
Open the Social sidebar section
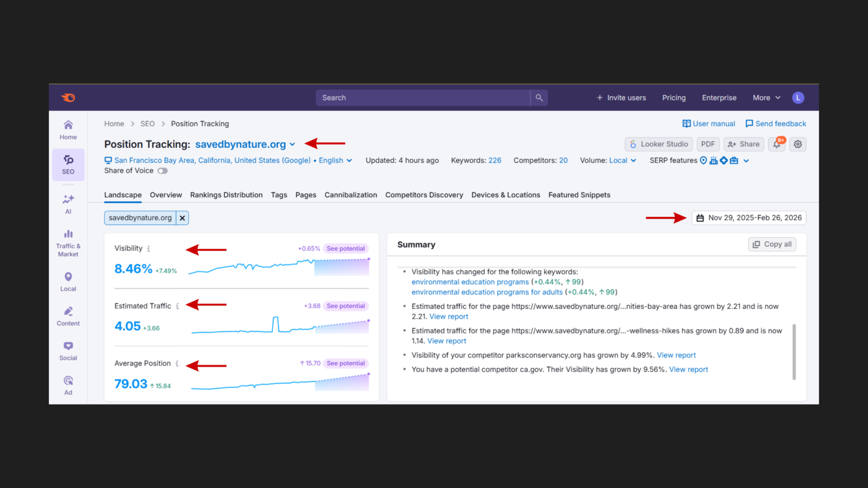[x=68, y=351]
